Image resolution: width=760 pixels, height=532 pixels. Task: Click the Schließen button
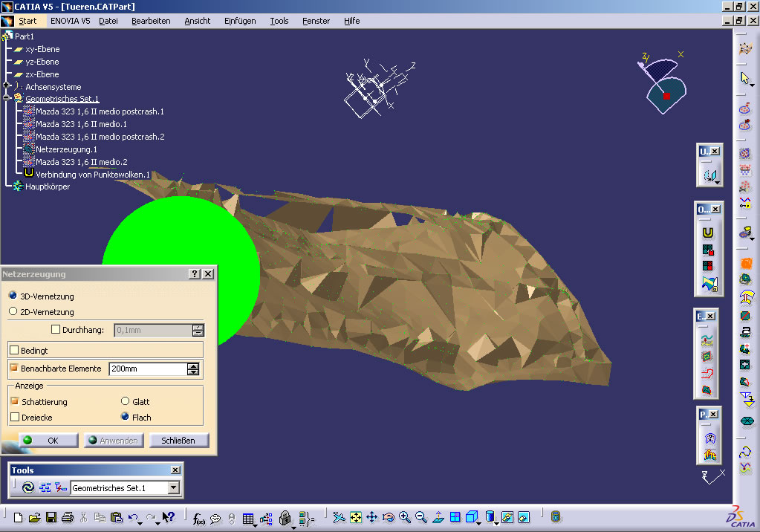point(178,441)
